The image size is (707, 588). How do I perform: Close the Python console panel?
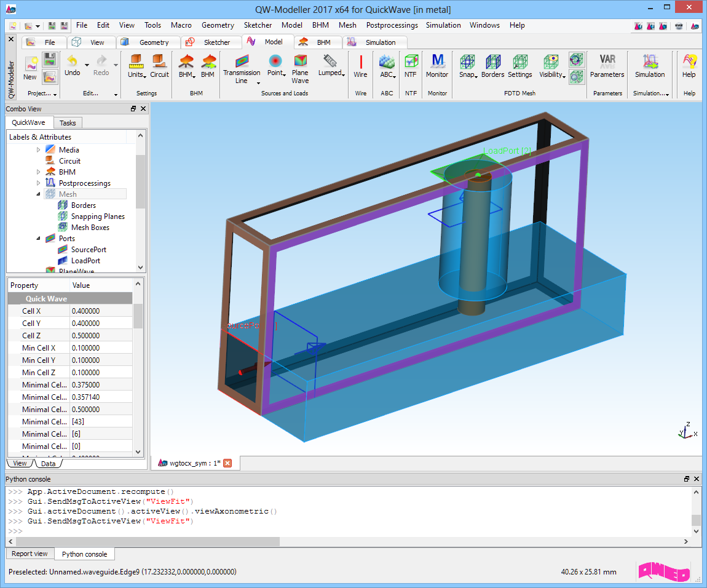pyautogui.click(x=697, y=479)
